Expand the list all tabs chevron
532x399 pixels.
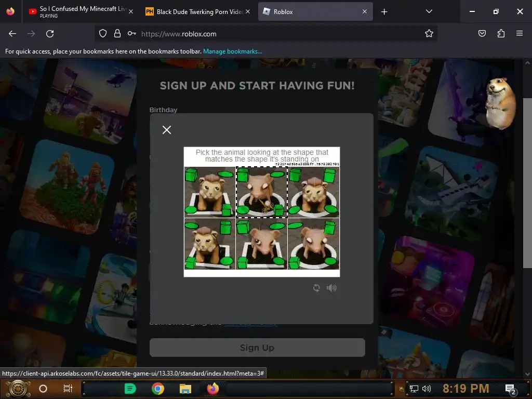(429, 11)
